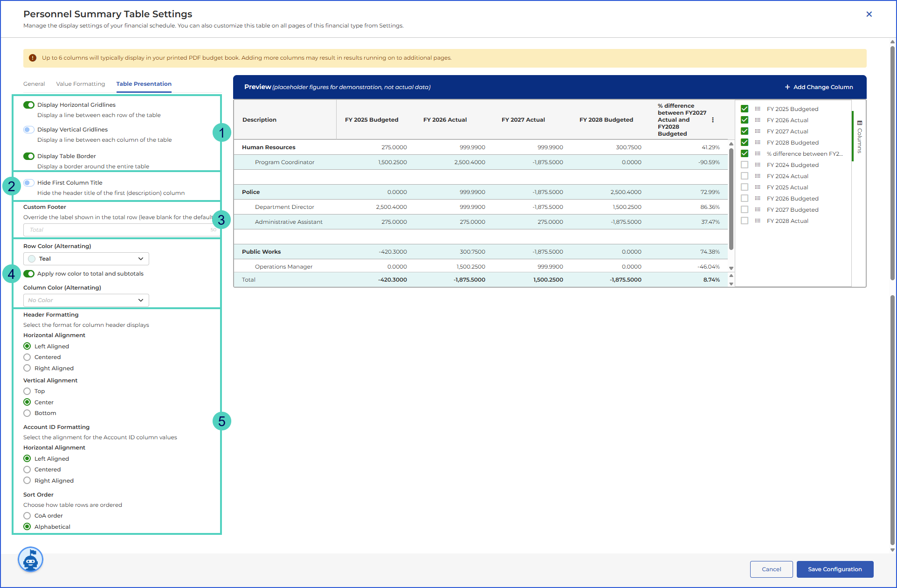
Task: Switch to the Value Formatting tab
Action: click(x=81, y=84)
